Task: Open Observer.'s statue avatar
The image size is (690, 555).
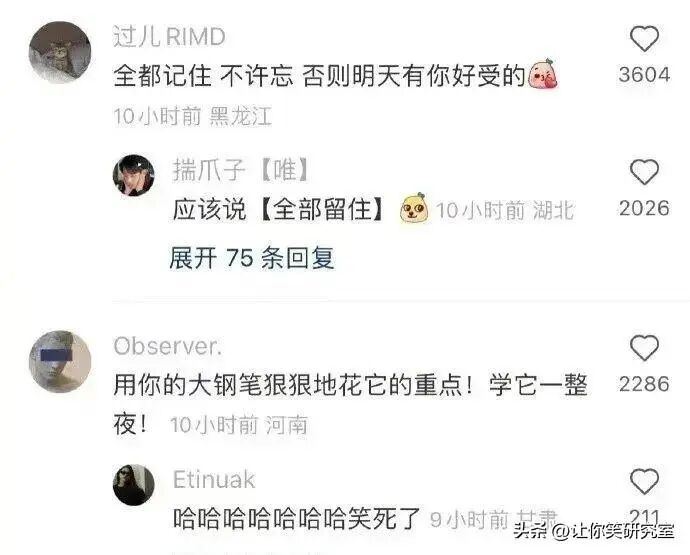Action: coord(60,361)
